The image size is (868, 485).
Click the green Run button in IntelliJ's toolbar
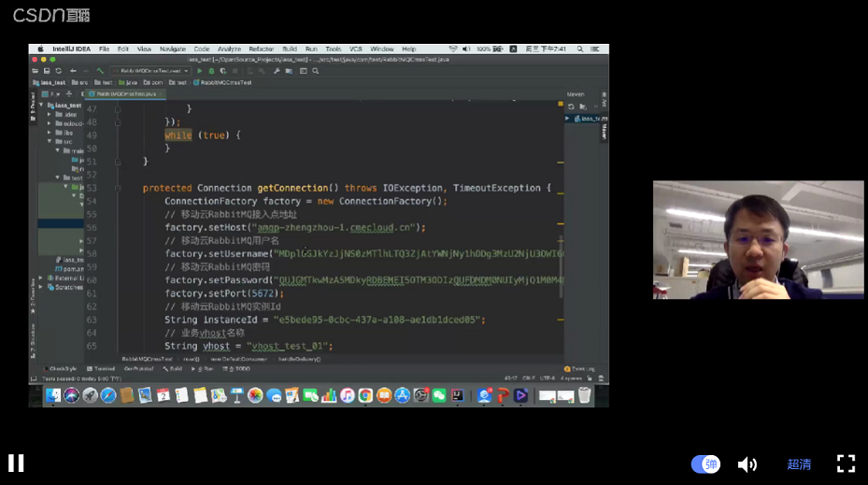point(199,71)
